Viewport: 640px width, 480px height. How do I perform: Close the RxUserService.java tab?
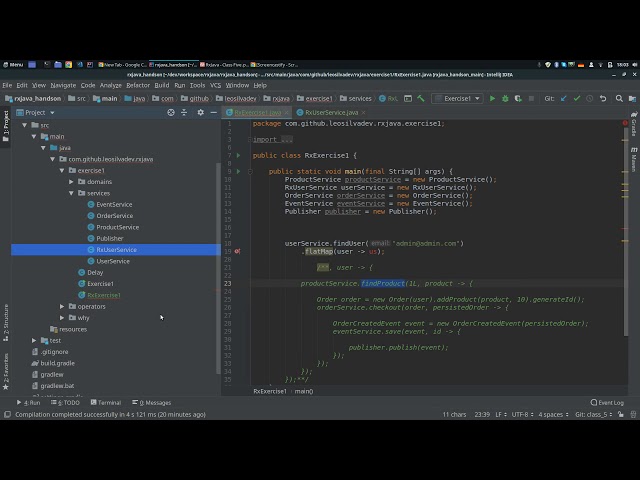(x=363, y=112)
